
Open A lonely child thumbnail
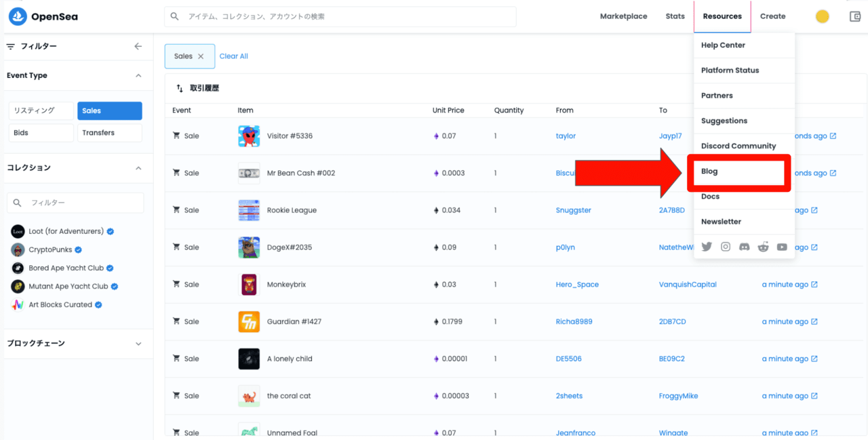[x=249, y=359]
